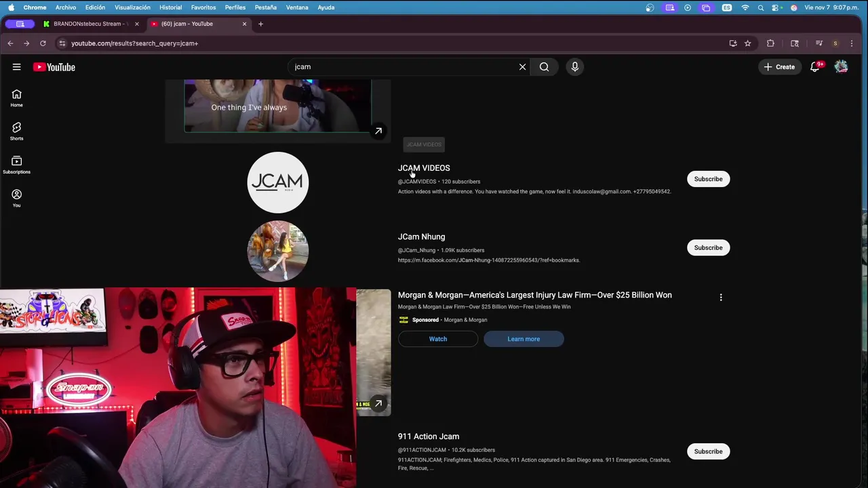Click the @911ACTIONJCAM handle text
The height and width of the screenshot is (488, 868).
pos(422,450)
